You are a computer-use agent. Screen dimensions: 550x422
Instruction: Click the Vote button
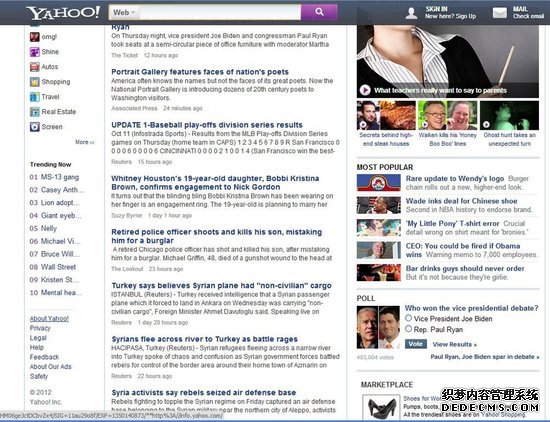tap(416, 344)
